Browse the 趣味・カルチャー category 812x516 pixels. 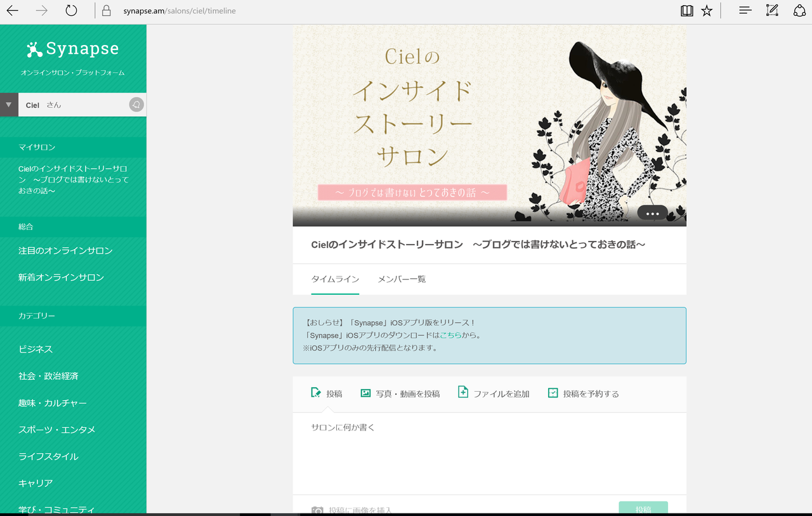53,403
